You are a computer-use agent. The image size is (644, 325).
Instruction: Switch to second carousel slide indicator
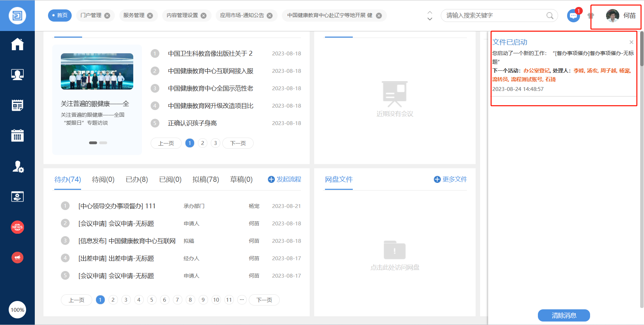click(x=103, y=143)
